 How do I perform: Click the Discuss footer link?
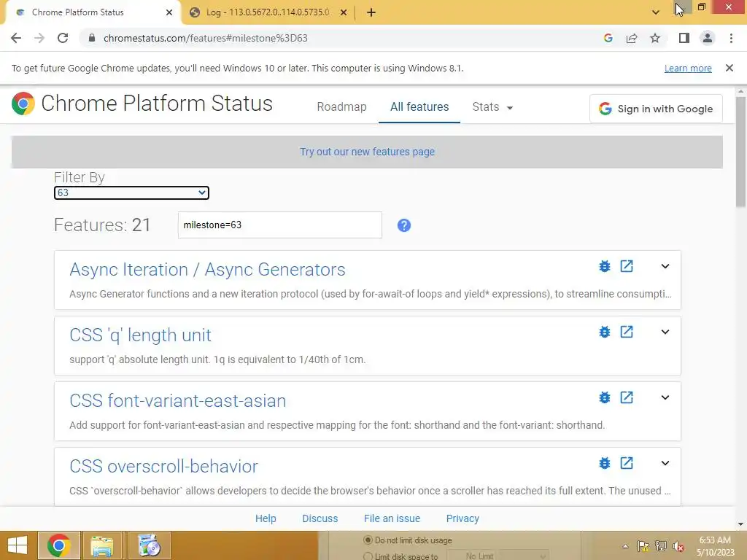(x=320, y=518)
